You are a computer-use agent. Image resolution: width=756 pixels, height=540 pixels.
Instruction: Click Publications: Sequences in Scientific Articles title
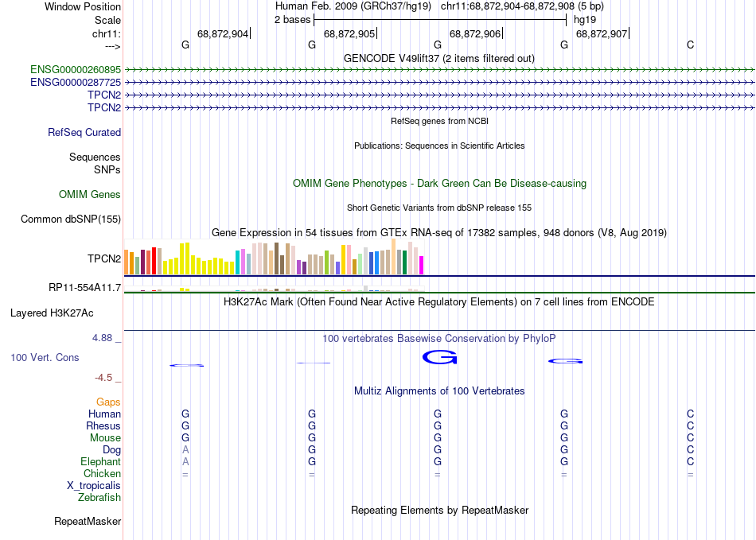click(x=439, y=146)
